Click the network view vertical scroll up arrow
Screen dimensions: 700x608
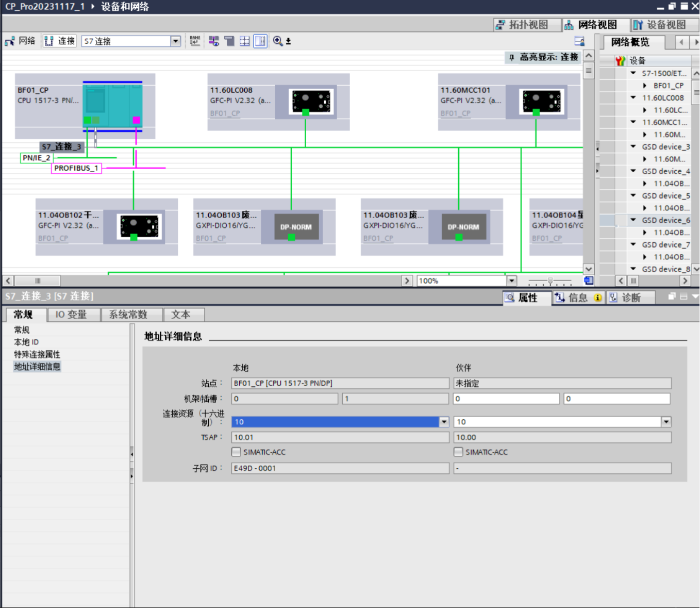(589, 56)
